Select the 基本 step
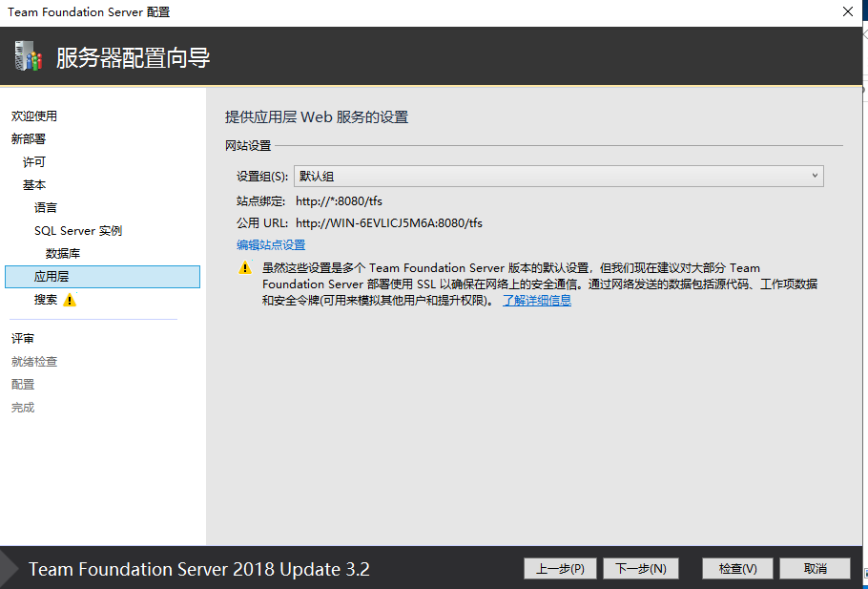868x589 pixels. tap(33, 185)
